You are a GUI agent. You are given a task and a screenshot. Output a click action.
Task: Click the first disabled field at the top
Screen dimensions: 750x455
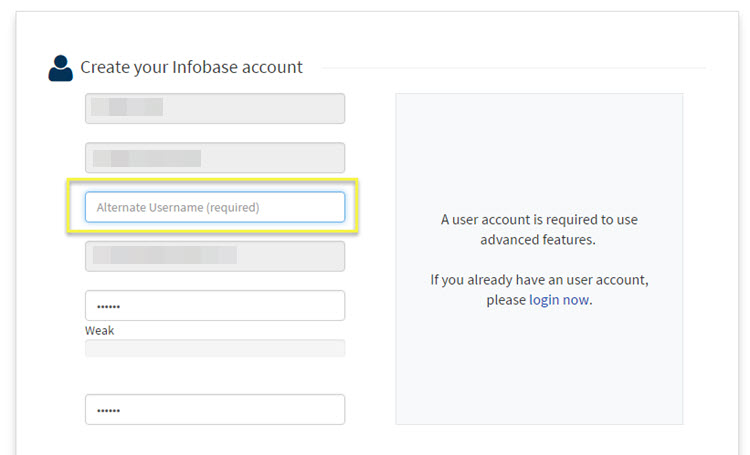pyautogui.click(x=215, y=109)
